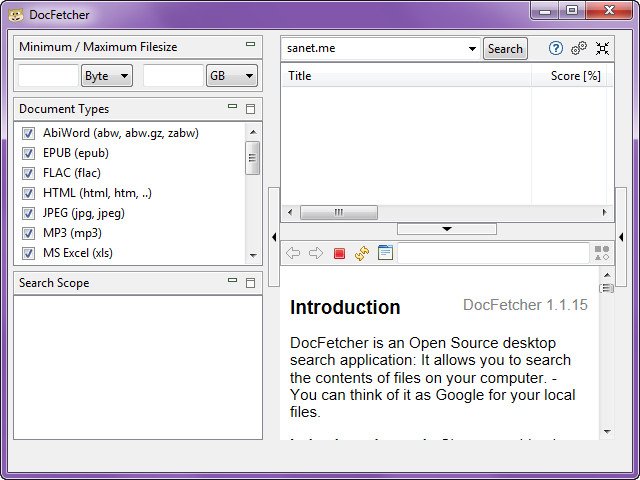Click the preview pane scrollbar thumb

pos(607,288)
